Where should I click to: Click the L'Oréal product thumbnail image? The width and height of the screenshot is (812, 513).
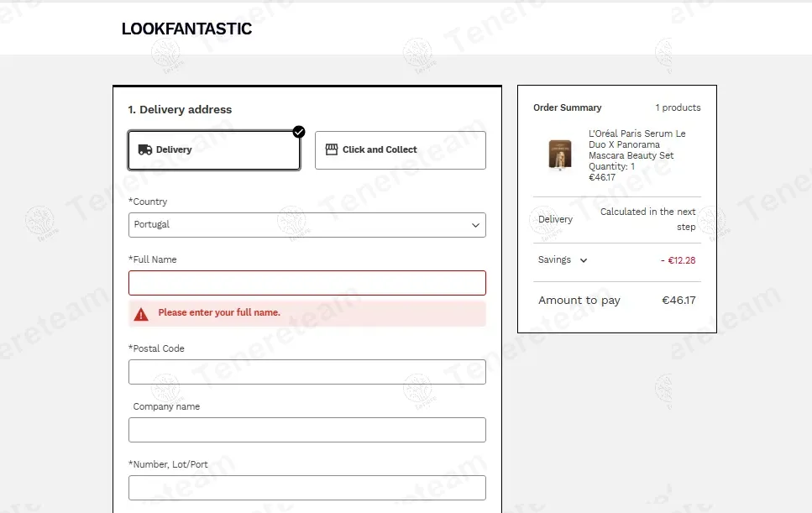click(x=560, y=154)
